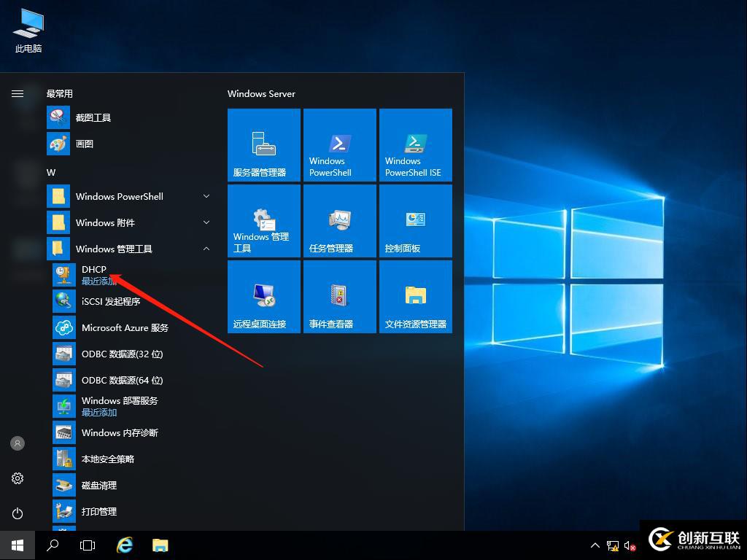
Task: Click the power button in Start
Action: click(18, 513)
